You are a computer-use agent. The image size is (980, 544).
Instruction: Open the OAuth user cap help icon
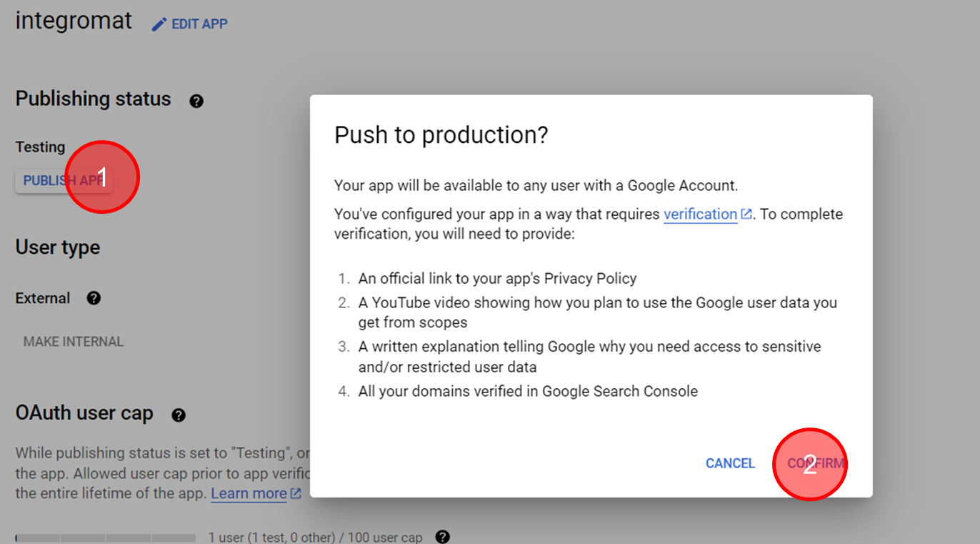[x=179, y=415]
